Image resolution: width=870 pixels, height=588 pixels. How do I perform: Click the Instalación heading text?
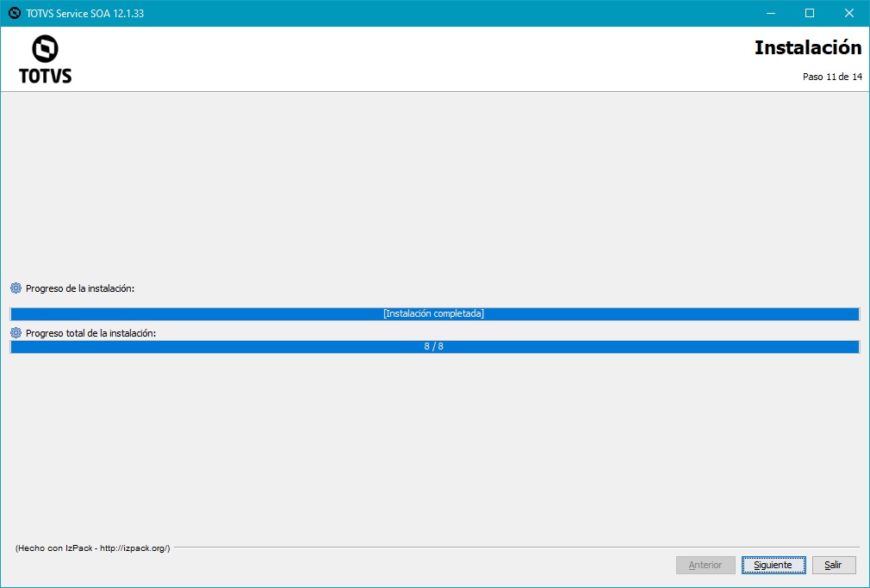(x=808, y=47)
